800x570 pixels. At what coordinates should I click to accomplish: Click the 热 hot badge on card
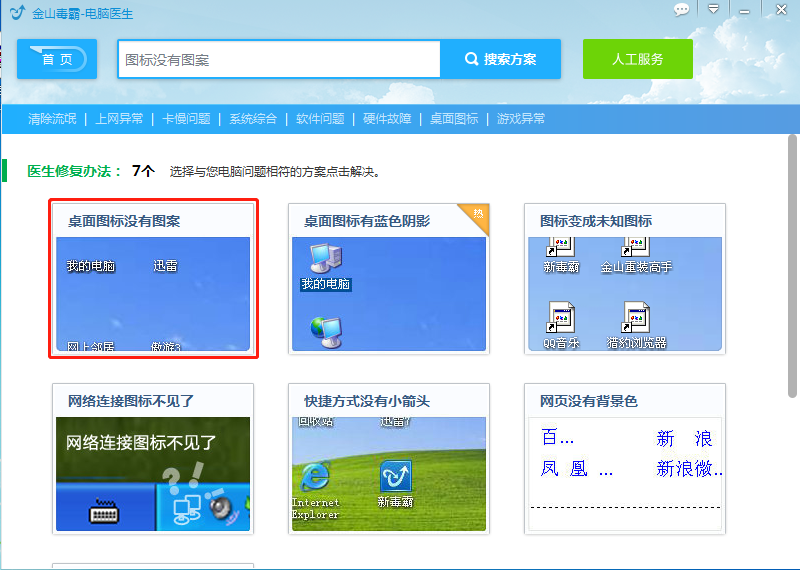478,214
